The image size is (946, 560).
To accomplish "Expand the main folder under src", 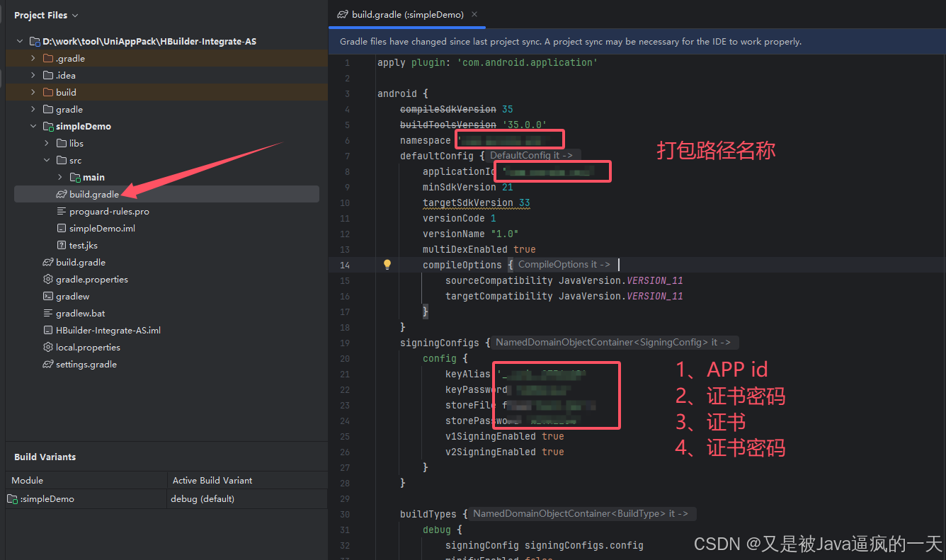I will (60, 177).
